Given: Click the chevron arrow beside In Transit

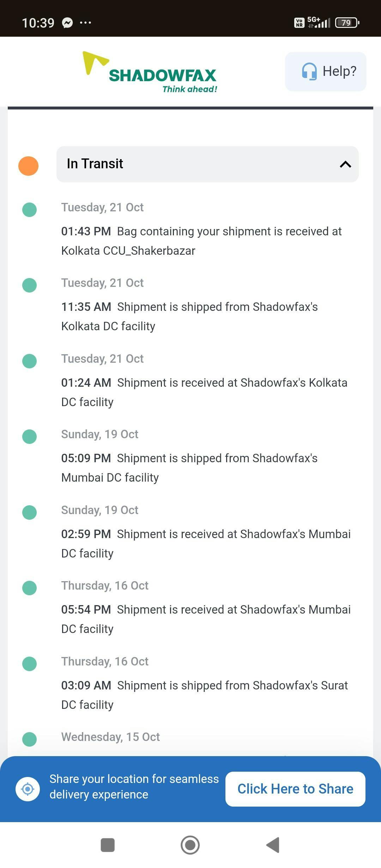Looking at the screenshot, I should pos(345,164).
